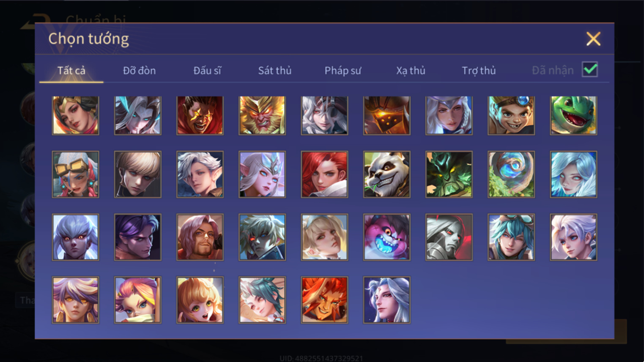Image resolution: width=644 pixels, height=362 pixels.
Task: Switch to the Trợ thủ tab
Action: [x=479, y=71]
